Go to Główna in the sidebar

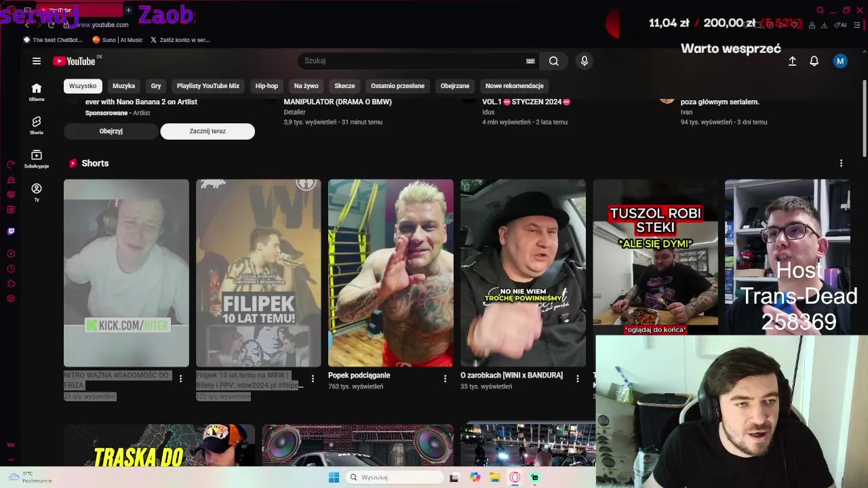coord(37,92)
